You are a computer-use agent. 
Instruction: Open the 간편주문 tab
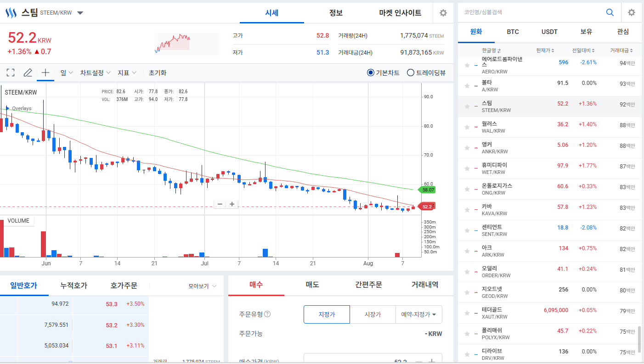[368, 285]
